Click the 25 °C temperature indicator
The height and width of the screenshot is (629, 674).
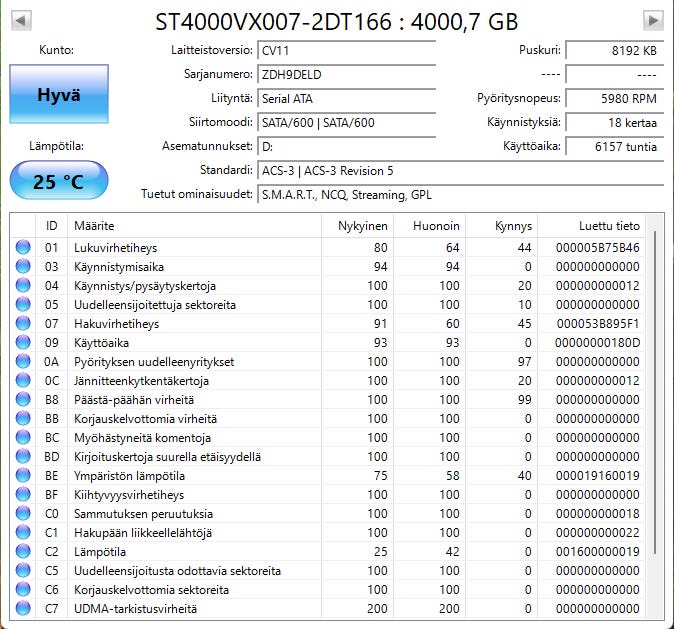(x=59, y=181)
